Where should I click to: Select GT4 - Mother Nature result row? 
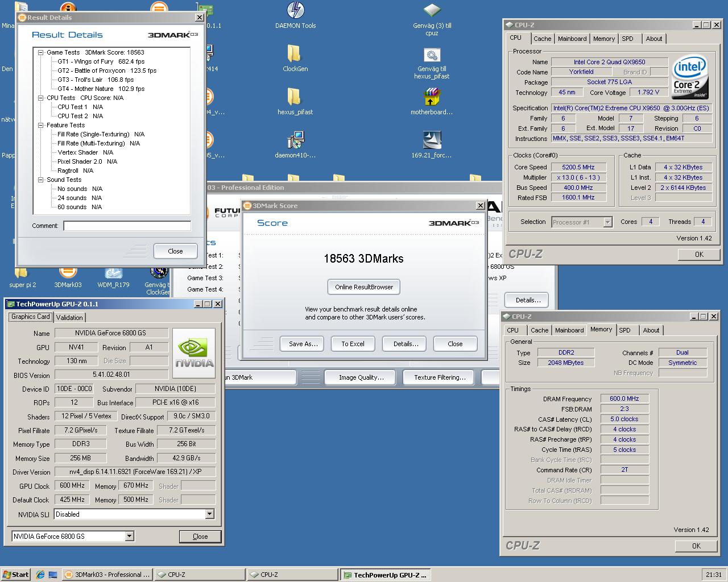point(101,89)
